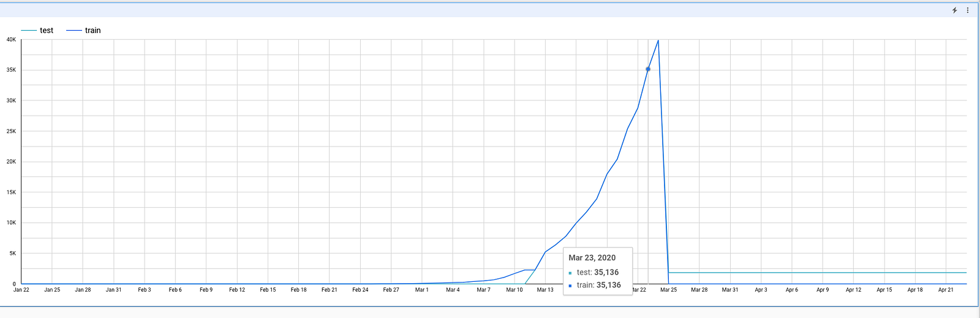
Task: Click the Apr 3 x-axis label
Action: tap(761, 290)
